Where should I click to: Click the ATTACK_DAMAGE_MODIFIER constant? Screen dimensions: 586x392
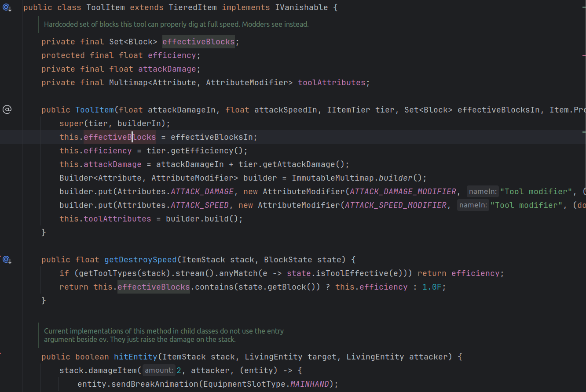pyautogui.click(x=403, y=192)
